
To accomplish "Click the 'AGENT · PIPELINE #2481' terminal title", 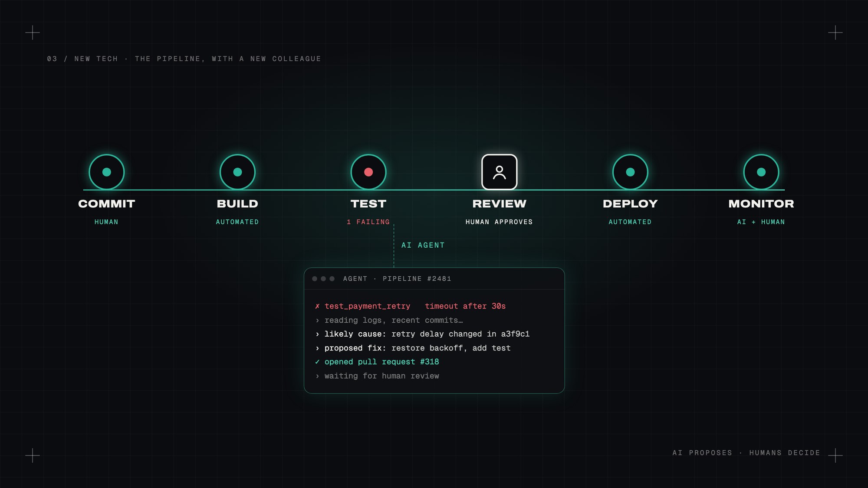I will coord(397,279).
